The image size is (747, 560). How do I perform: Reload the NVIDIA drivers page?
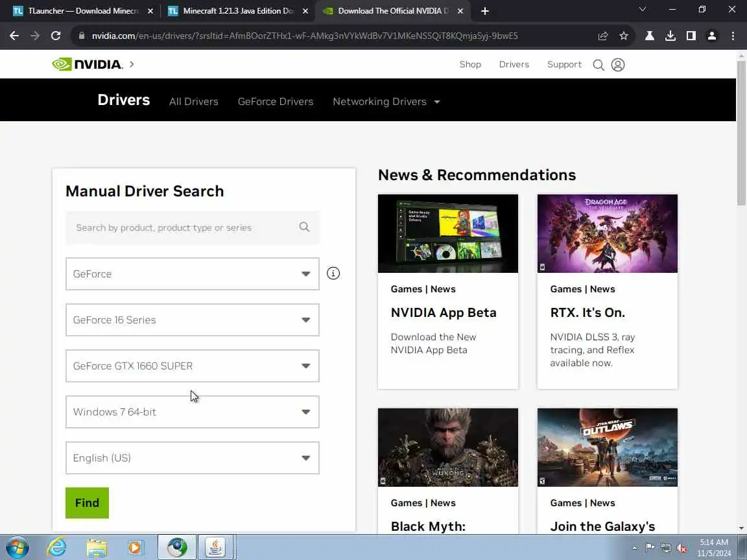coord(56,36)
